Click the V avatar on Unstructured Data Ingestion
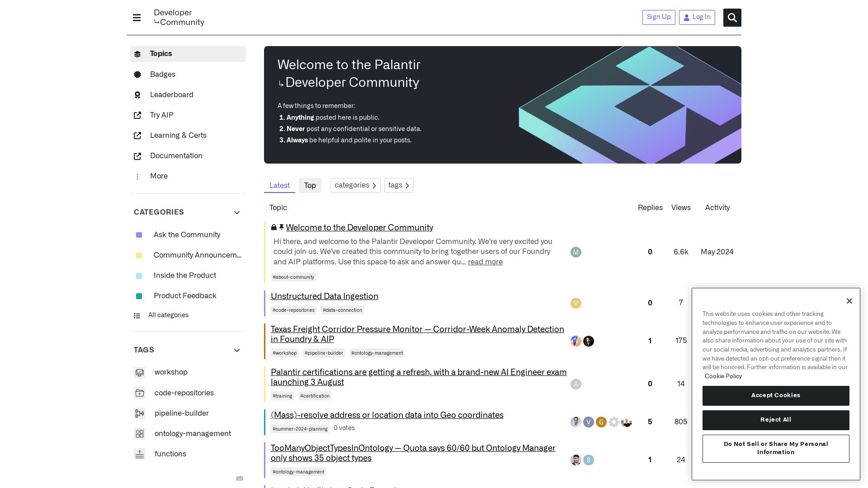 576,303
